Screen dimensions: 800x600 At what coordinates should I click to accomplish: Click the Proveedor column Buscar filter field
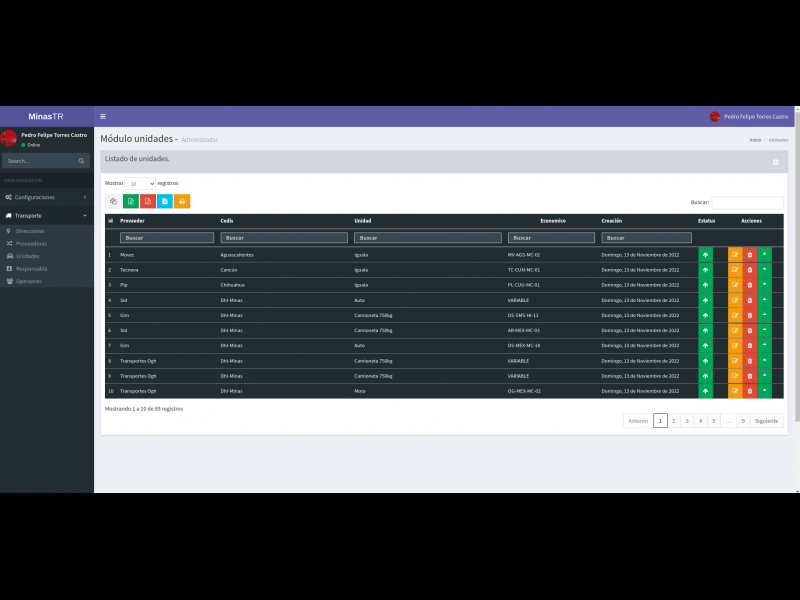167,238
